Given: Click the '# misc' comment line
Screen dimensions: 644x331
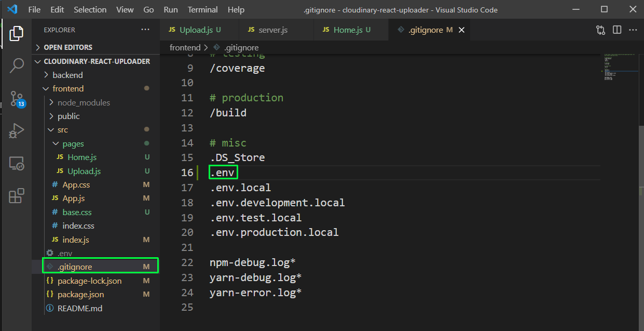Looking at the screenshot, I should pyautogui.click(x=228, y=143).
